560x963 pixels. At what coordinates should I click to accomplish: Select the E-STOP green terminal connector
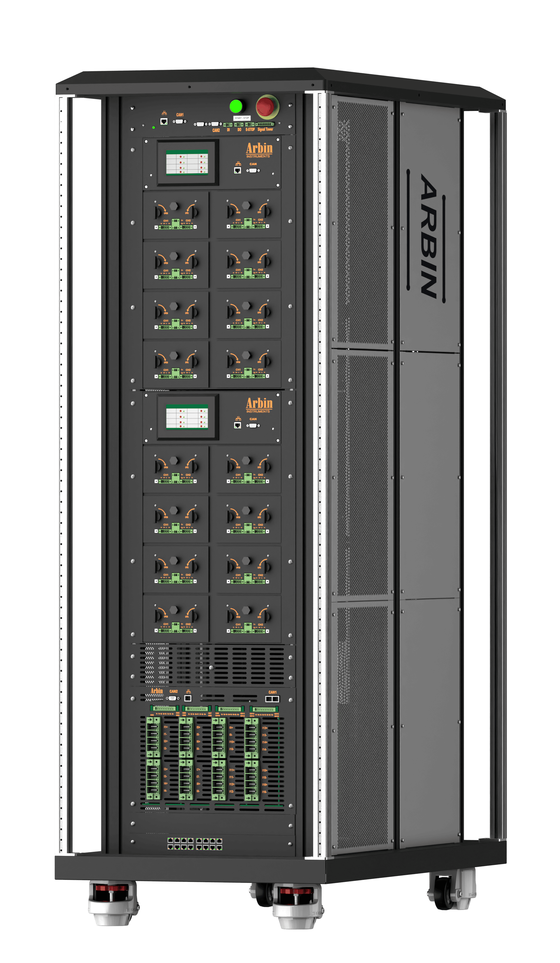point(250,124)
